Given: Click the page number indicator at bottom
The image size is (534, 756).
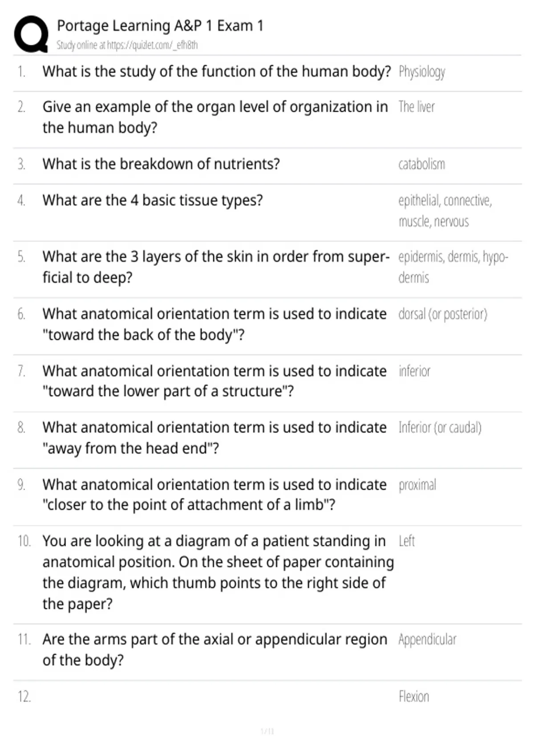Looking at the screenshot, I should 267,731.
